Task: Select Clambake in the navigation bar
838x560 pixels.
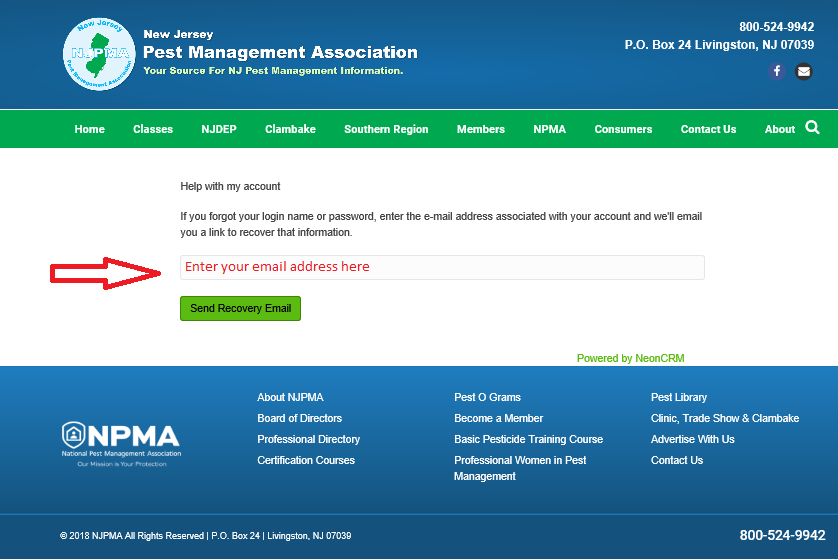Action: 290,129
